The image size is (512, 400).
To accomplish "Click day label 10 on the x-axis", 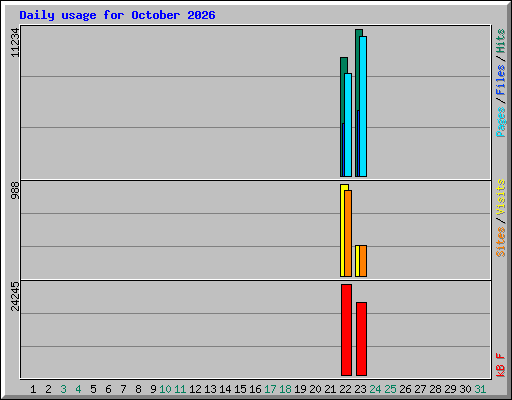I will coord(165,389).
